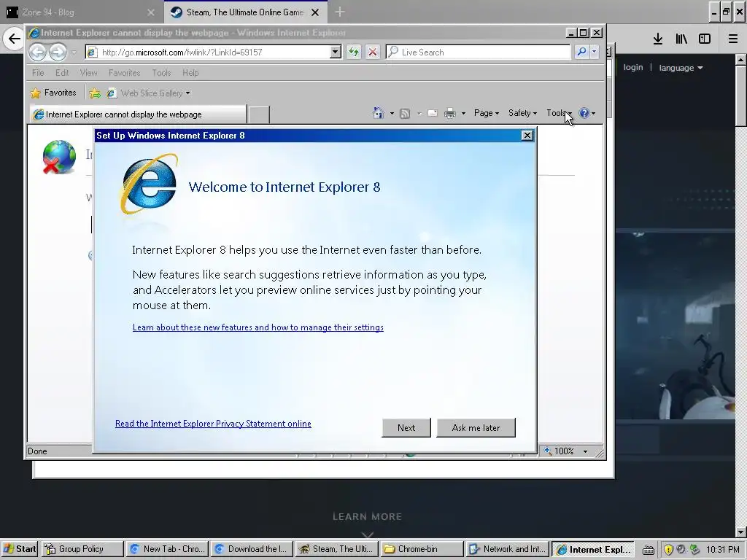This screenshot has height=560, width=747.
Task: Close the Zone 94 - Blog tab
Action: point(150,12)
